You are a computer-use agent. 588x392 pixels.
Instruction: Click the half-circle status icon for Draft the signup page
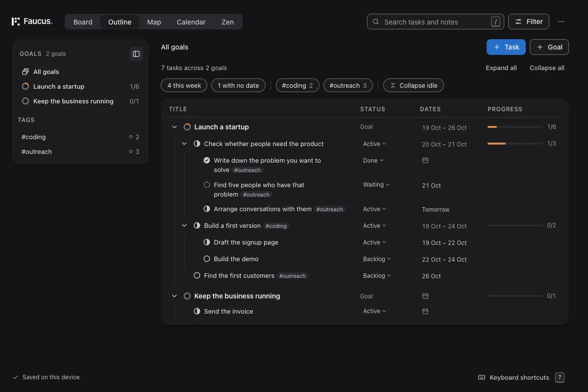point(207,242)
